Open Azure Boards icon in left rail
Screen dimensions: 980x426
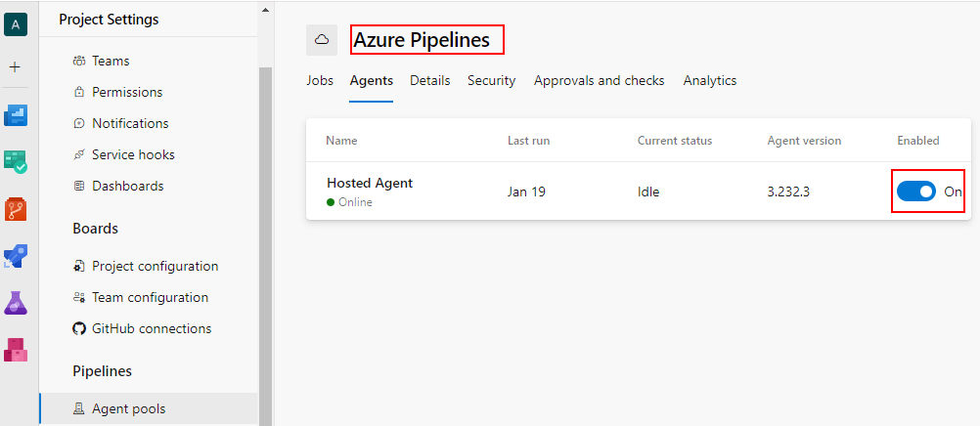[16, 161]
